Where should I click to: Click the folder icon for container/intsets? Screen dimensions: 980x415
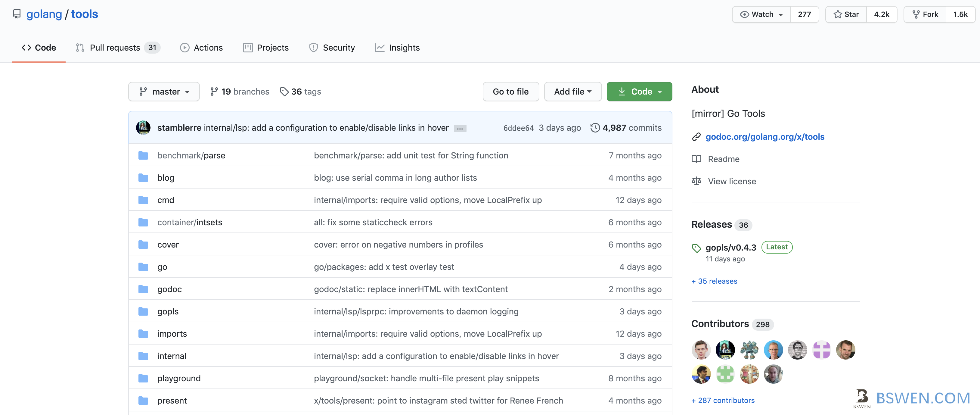point(143,222)
